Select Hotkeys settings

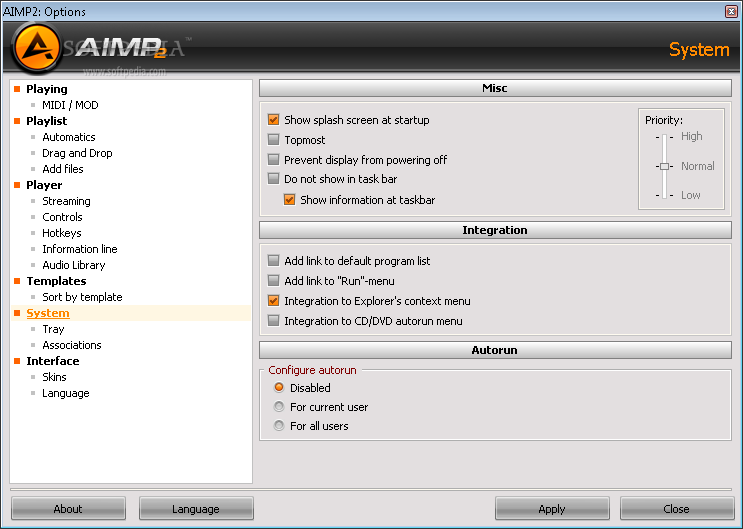coord(62,233)
